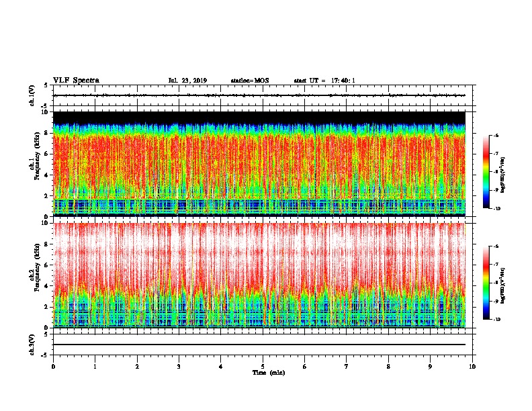Click the ch.1 color bar axis title
Image resolution: width=532 pixels, height=411 pixels.
(x=502, y=175)
